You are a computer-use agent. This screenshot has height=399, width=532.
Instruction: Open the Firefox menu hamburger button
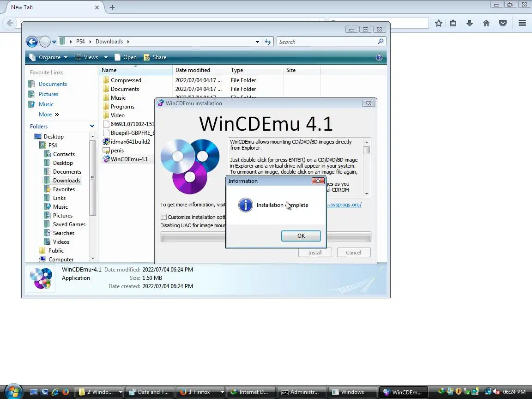coord(522,23)
